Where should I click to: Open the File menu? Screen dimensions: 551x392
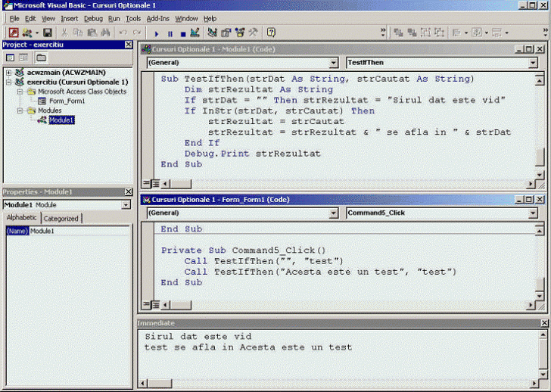14,19
